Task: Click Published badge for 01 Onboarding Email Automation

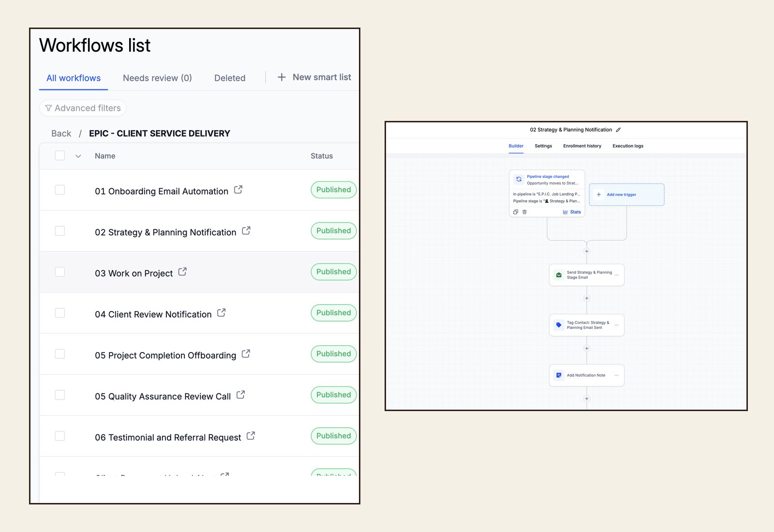Action: click(x=334, y=190)
